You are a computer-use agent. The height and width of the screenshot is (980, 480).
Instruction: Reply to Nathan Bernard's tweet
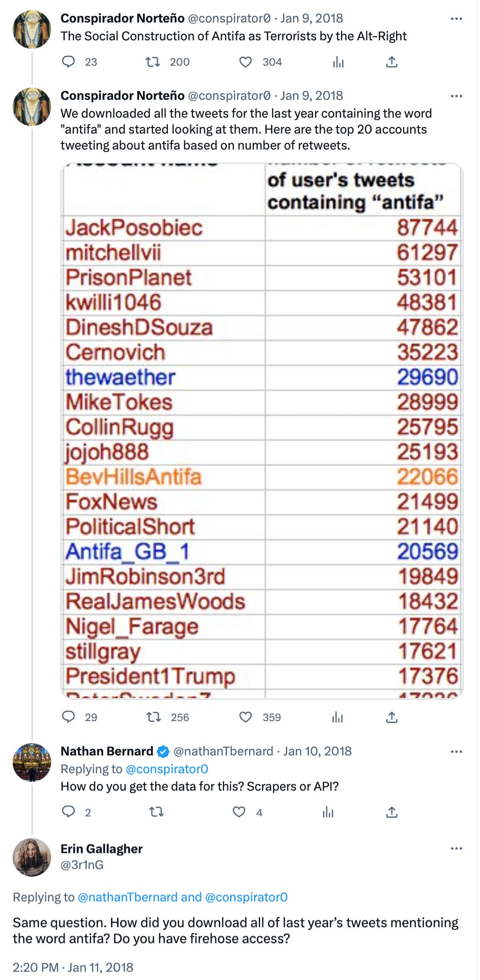(69, 812)
